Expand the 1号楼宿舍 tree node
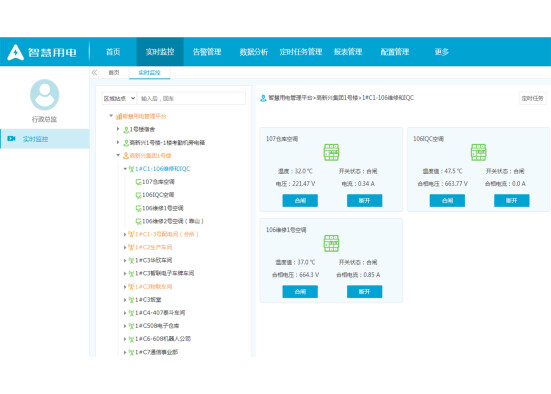Viewport: 551px width, 394px height. 118,129
